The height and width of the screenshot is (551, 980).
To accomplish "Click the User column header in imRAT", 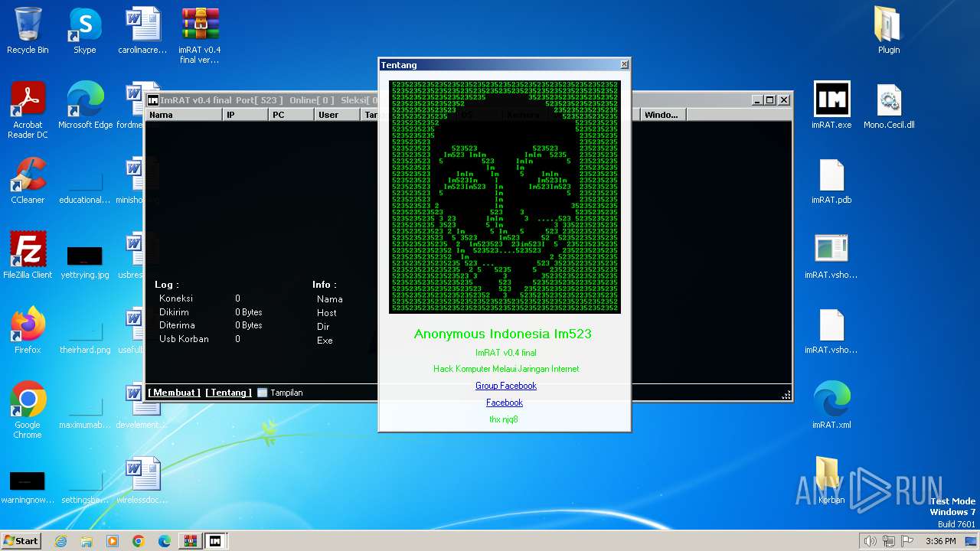I will pos(337,115).
